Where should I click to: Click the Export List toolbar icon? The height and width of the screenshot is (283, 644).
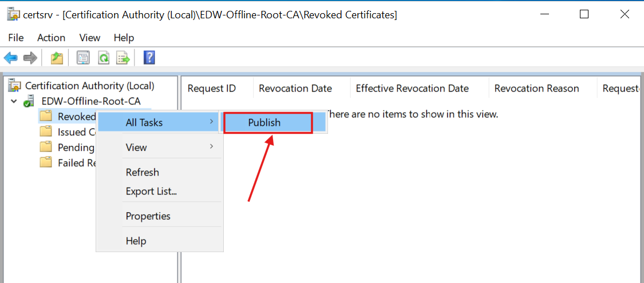click(x=123, y=58)
